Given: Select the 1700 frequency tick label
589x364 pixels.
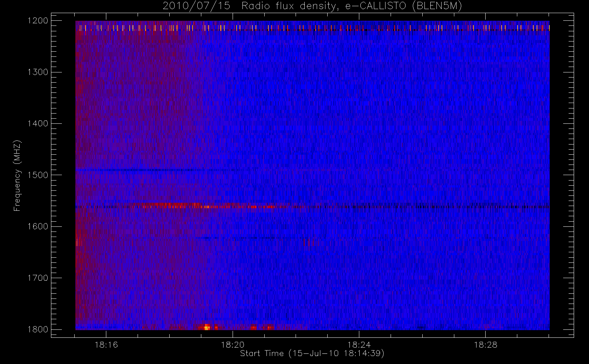Looking at the screenshot, I should [x=38, y=278].
